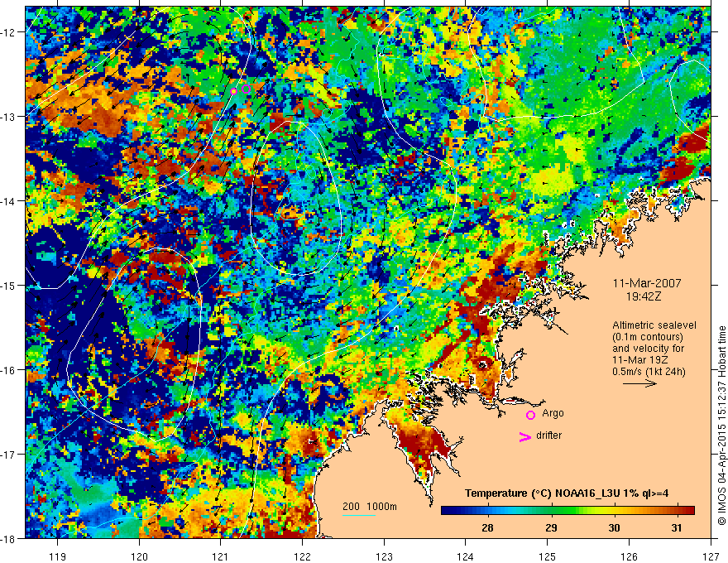The image size is (728, 563).
Task: Click latitude label '-14' on y-axis
Action: (9, 201)
